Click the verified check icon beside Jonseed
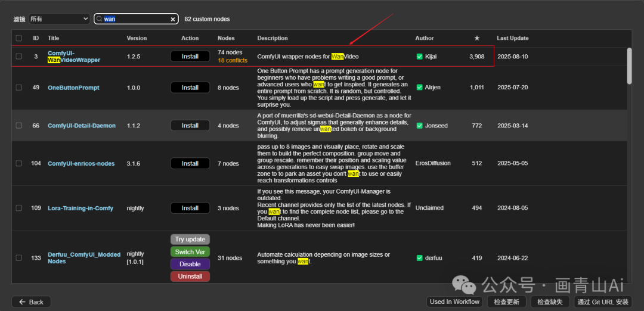 (419, 126)
